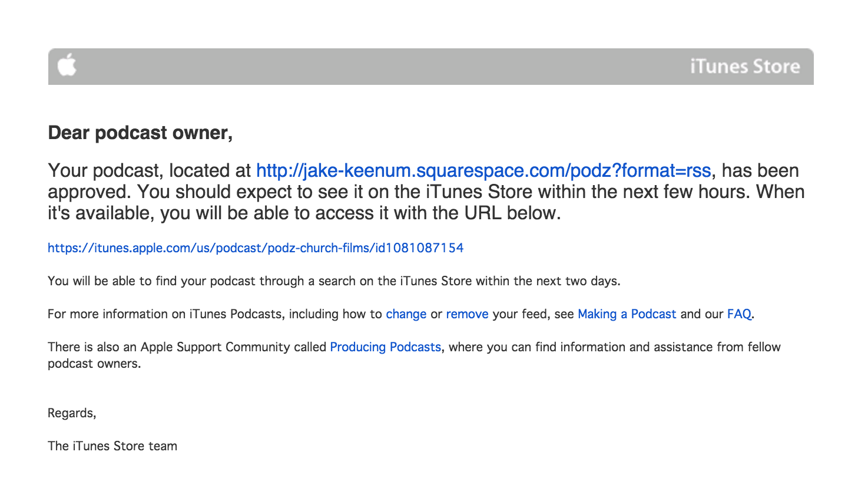
Task: Click the 'Regards,' closing text
Action: click(x=72, y=413)
